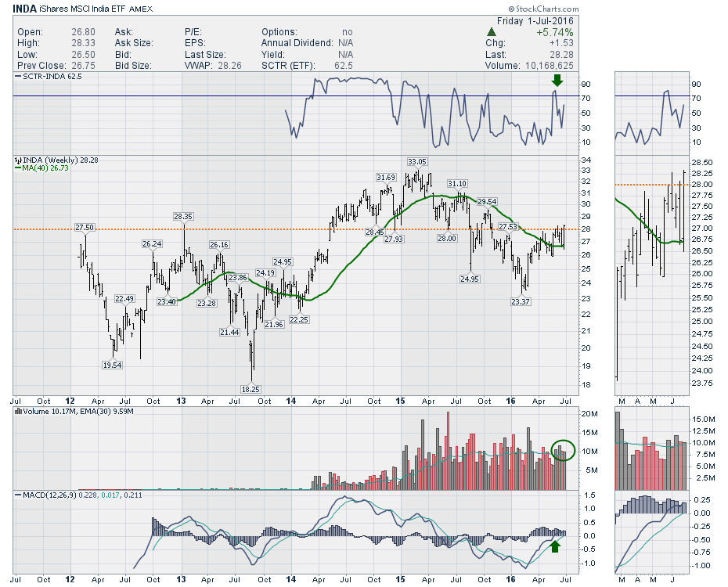Click the 28.35 price label
728x587 pixels.
coord(183,216)
